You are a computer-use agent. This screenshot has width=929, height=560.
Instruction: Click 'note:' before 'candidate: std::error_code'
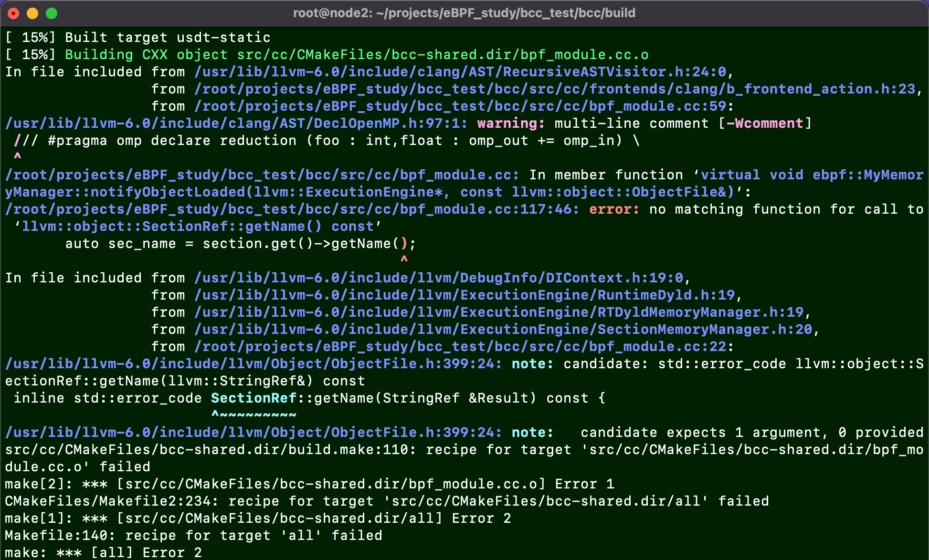coord(532,363)
